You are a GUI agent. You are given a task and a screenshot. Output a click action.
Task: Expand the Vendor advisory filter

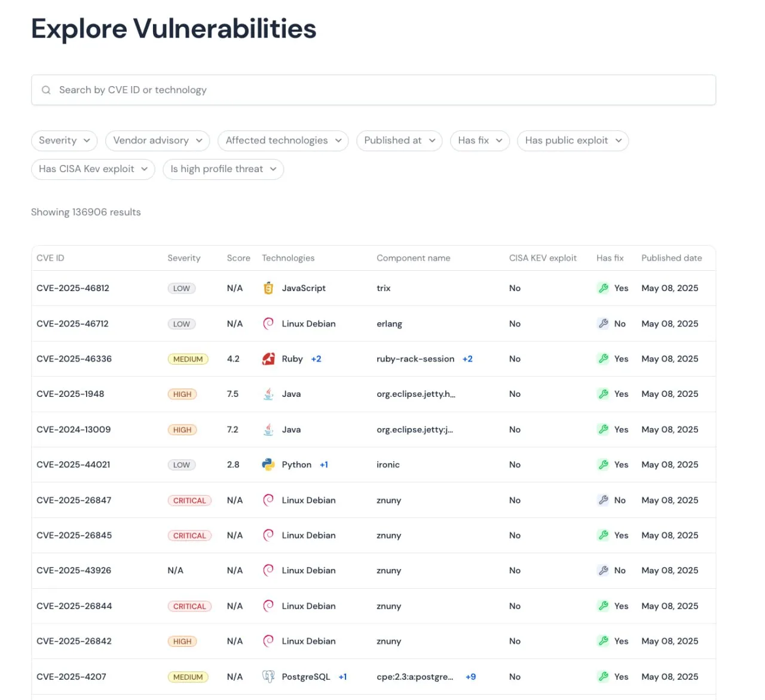tap(157, 140)
